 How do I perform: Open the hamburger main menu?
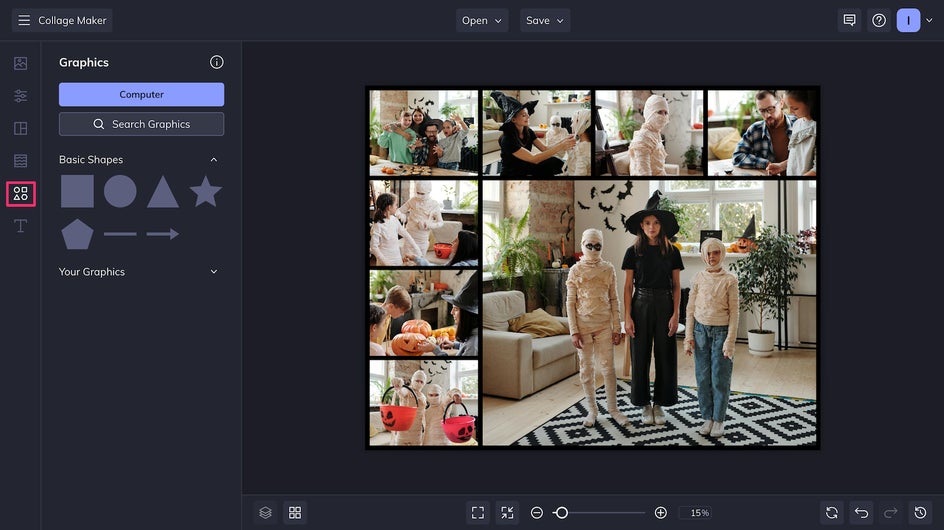click(24, 20)
